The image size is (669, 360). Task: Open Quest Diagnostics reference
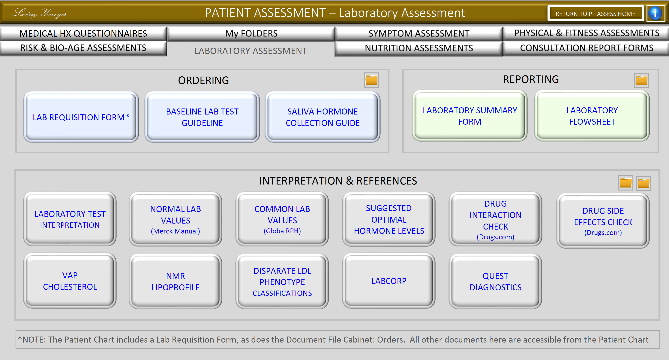[495, 281]
